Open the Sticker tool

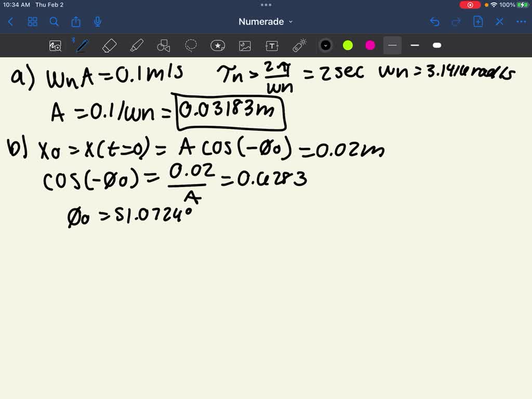point(218,45)
